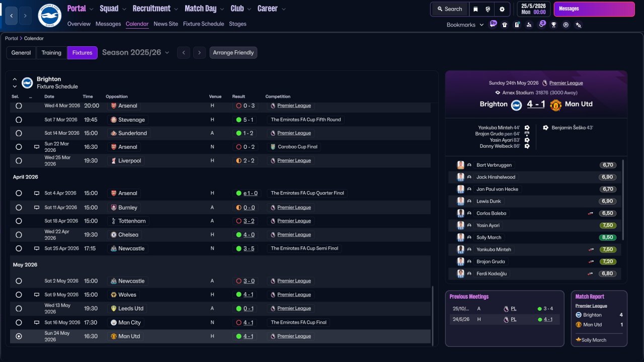Open the settings gear icon

click(x=502, y=9)
